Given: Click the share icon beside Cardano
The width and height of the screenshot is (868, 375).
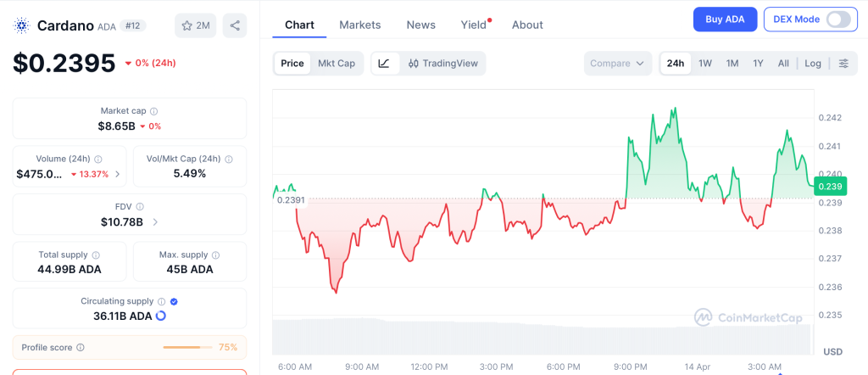Looking at the screenshot, I should (x=235, y=25).
